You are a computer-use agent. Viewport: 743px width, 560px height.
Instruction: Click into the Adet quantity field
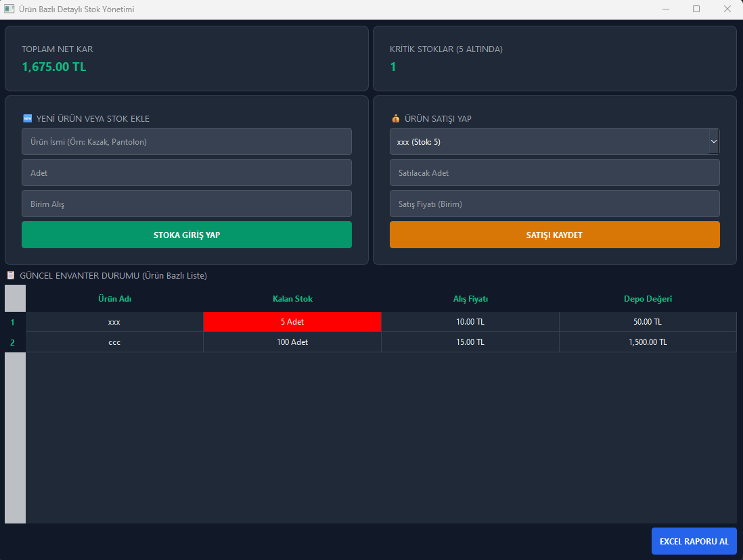(x=187, y=172)
